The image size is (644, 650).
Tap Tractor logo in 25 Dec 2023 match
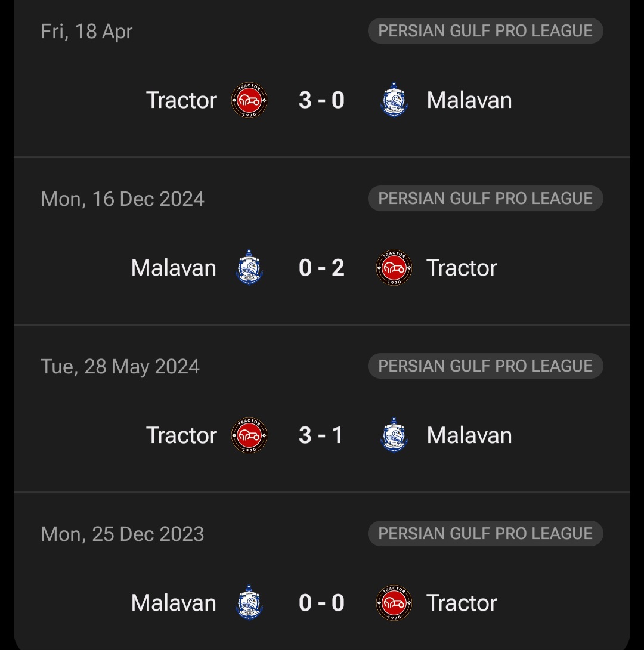(x=394, y=603)
